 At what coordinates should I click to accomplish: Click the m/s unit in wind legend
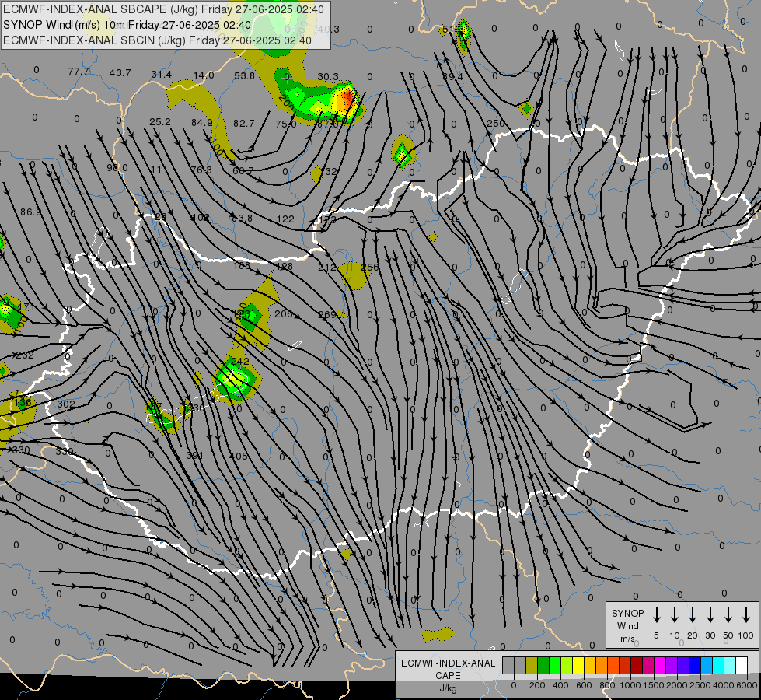point(627,639)
